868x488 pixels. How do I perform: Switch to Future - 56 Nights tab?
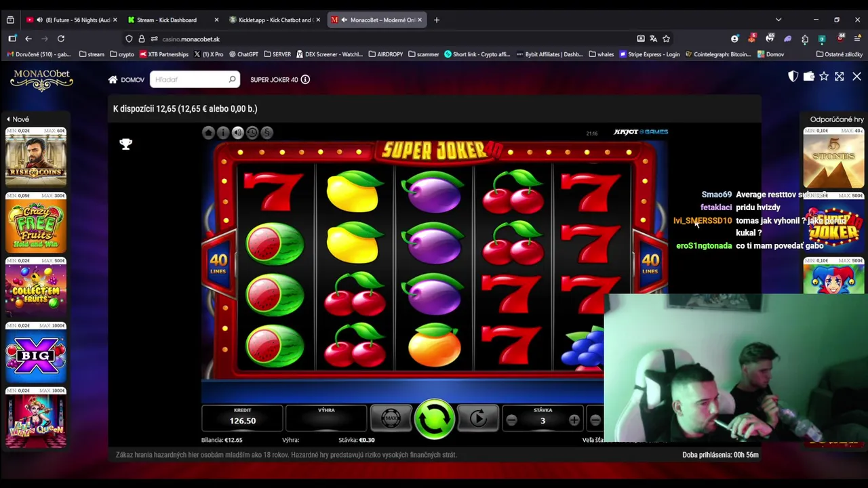point(71,20)
